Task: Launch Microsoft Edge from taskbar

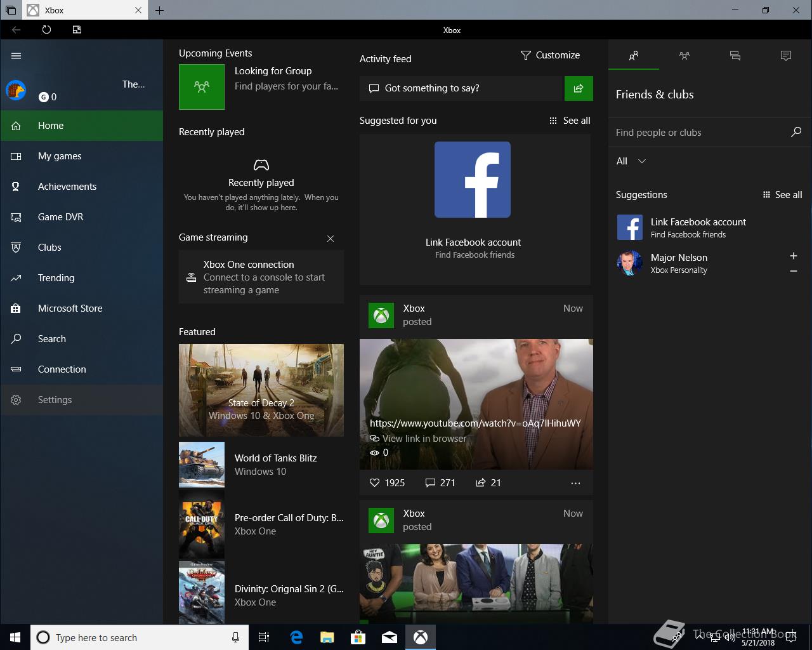Action: pos(296,637)
